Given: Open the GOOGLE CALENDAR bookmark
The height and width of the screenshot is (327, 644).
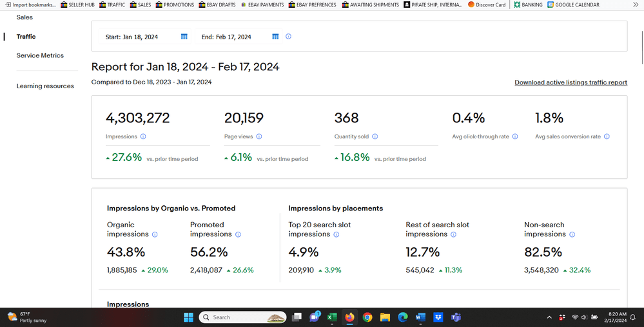Looking at the screenshot, I should click(573, 5).
